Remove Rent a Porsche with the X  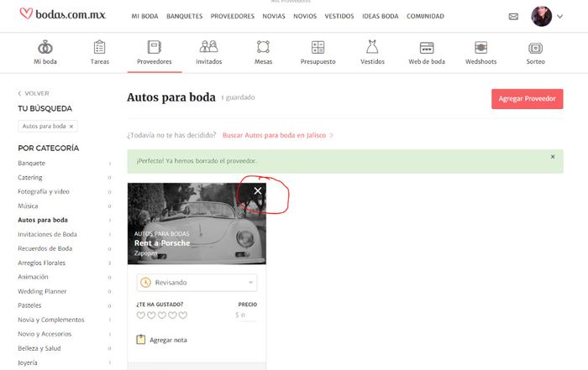(258, 191)
